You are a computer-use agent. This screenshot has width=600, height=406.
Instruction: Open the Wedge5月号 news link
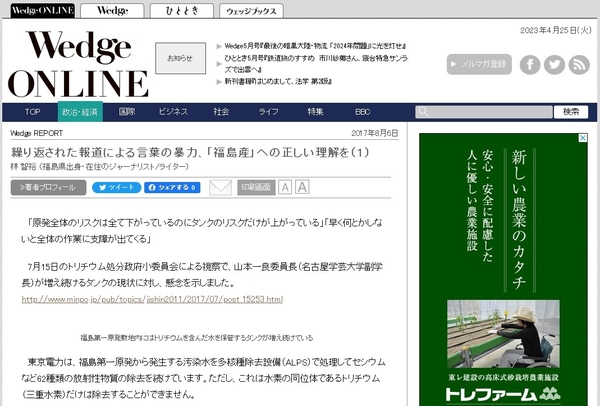[x=315, y=46]
